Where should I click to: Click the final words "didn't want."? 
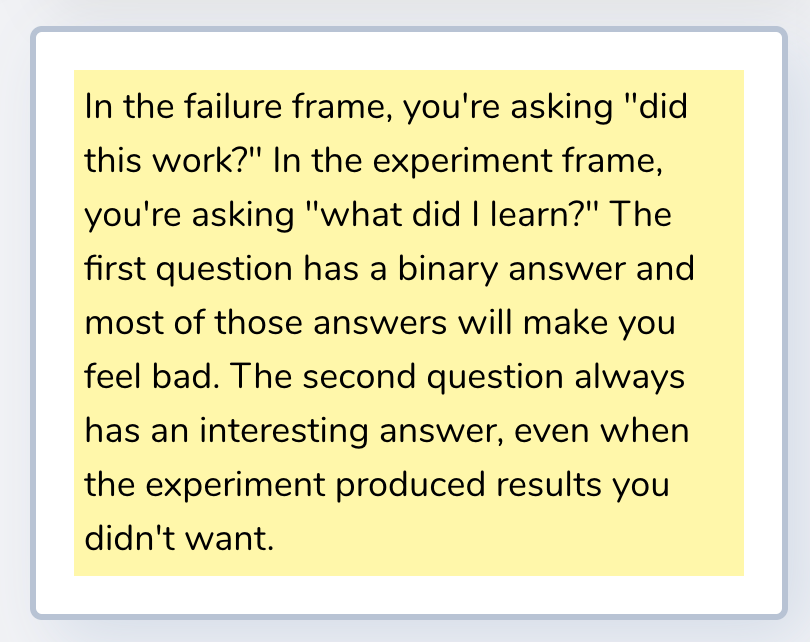point(179,538)
